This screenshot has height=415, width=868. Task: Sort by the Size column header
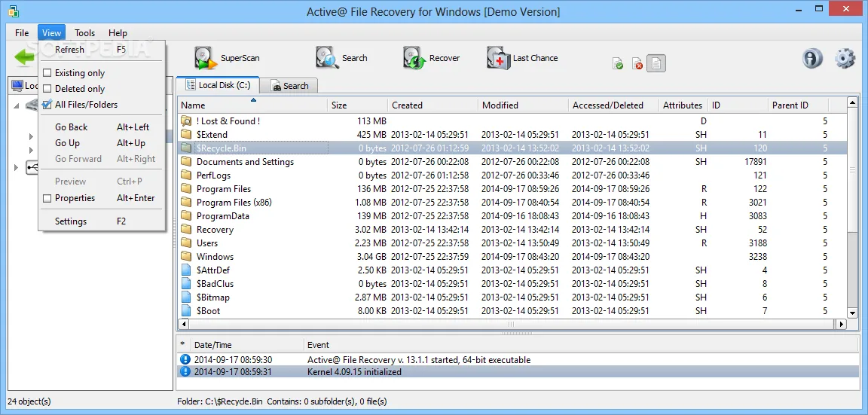[x=358, y=105]
